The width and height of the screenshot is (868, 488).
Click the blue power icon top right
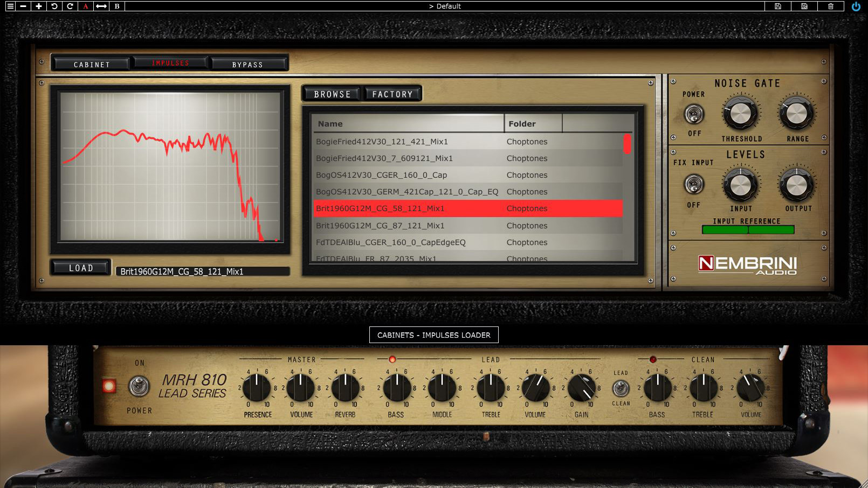click(x=857, y=6)
